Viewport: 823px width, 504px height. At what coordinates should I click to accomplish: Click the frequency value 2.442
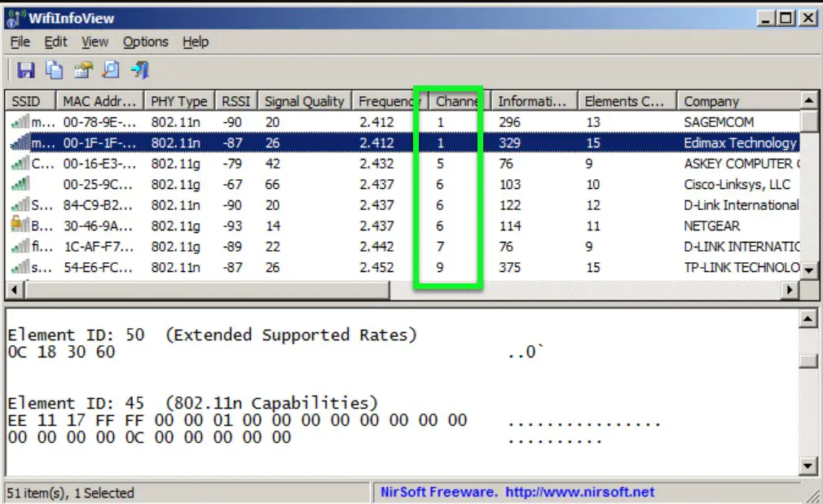(x=376, y=247)
